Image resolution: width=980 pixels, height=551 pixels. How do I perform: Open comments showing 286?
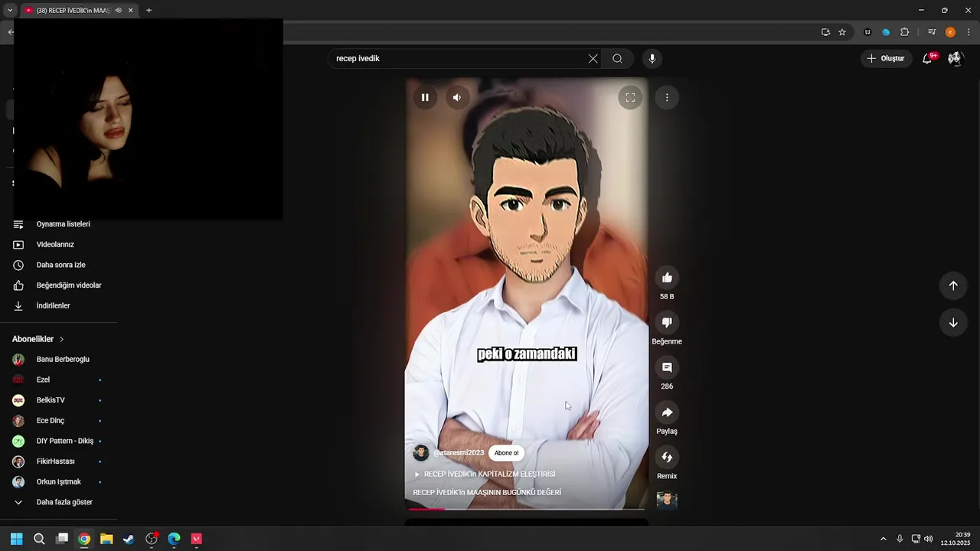[x=667, y=367]
